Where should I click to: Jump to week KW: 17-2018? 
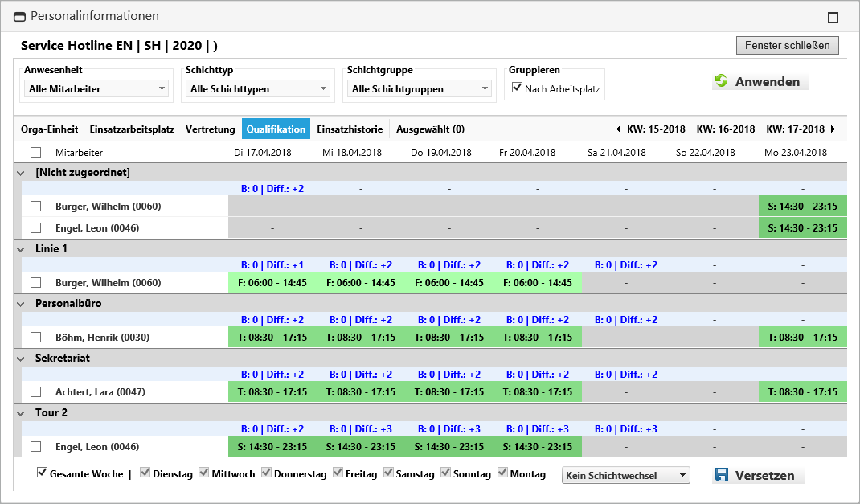(x=795, y=129)
